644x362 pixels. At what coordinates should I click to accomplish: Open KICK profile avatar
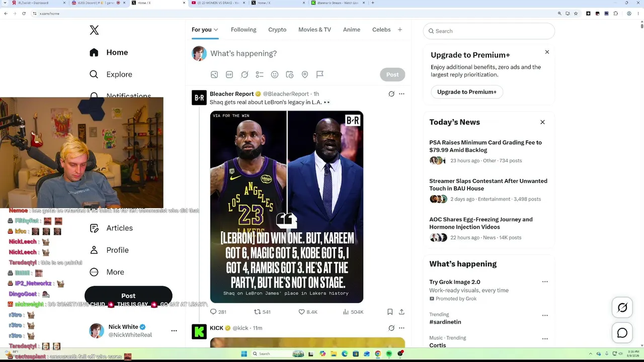pos(199,332)
